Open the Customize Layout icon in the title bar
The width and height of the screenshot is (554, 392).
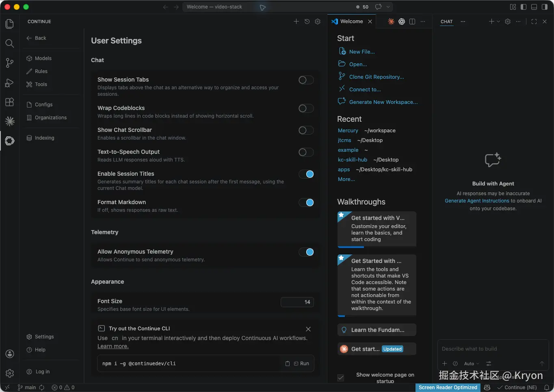[513, 7]
